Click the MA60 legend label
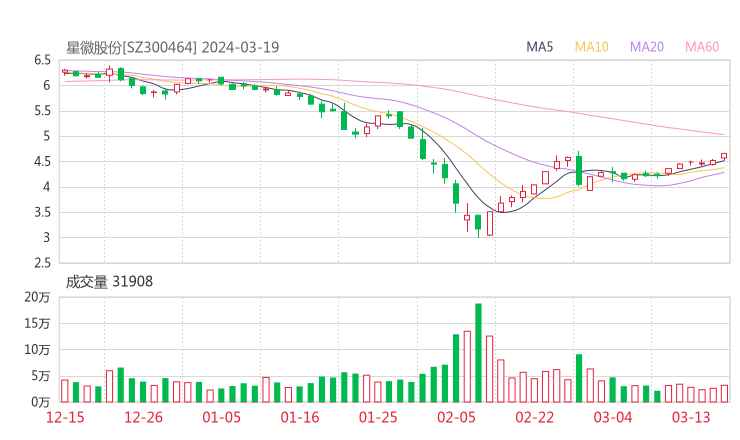This screenshot has height=440, width=740. pyautogui.click(x=702, y=47)
